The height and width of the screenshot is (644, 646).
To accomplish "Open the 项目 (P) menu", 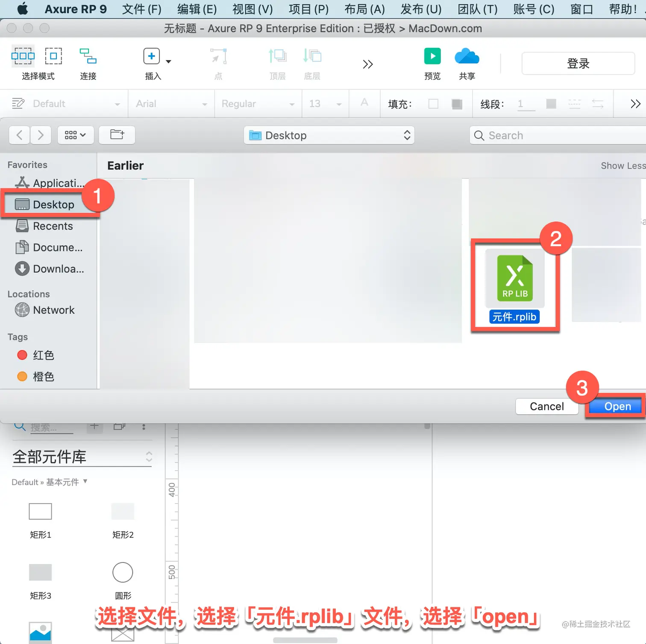I will tap(308, 9).
